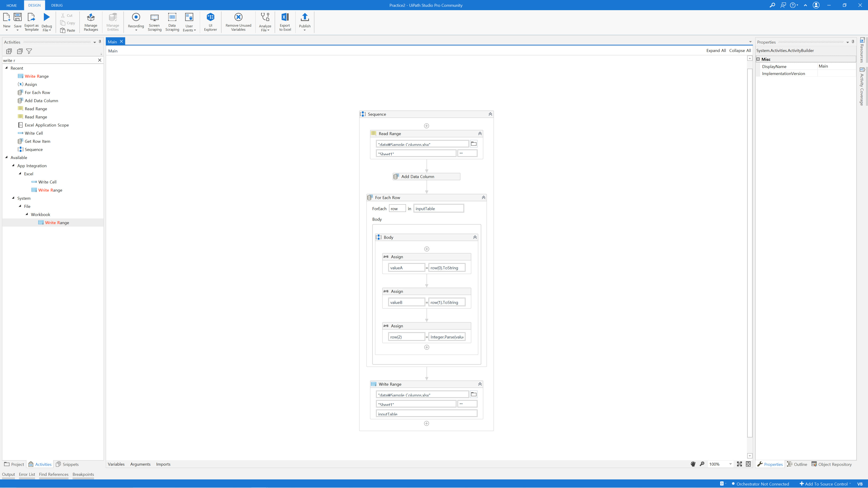The height and width of the screenshot is (488, 868).
Task: Open the UI Explorer tool
Action: tap(210, 22)
